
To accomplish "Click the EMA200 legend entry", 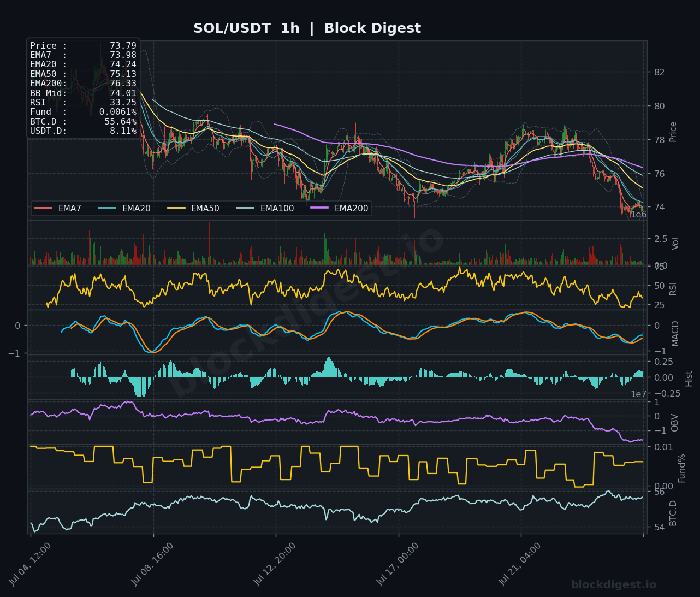I will 340,208.
